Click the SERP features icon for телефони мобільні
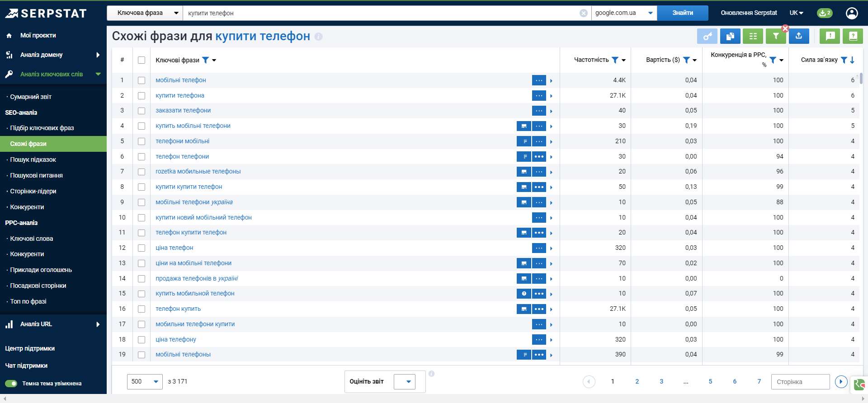Image resolution: width=868 pixels, height=403 pixels. click(x=524, y=141)
